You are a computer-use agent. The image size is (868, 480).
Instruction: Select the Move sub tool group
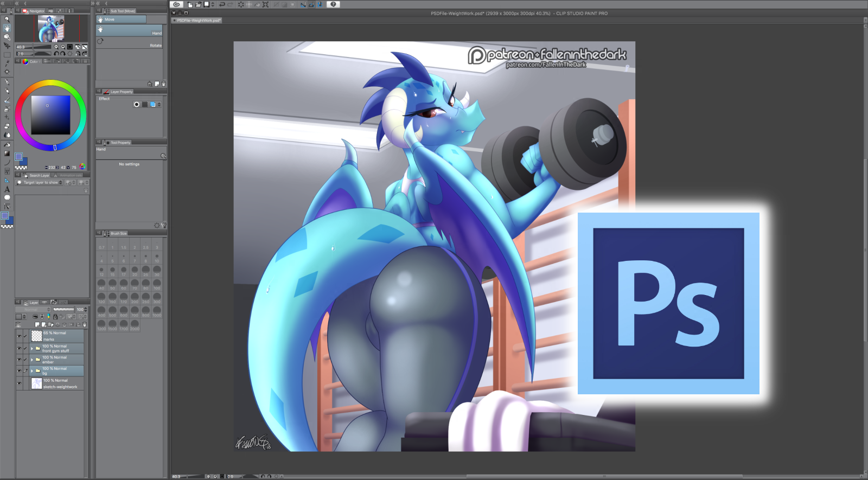pyautogui.click(x=122, y=20)
